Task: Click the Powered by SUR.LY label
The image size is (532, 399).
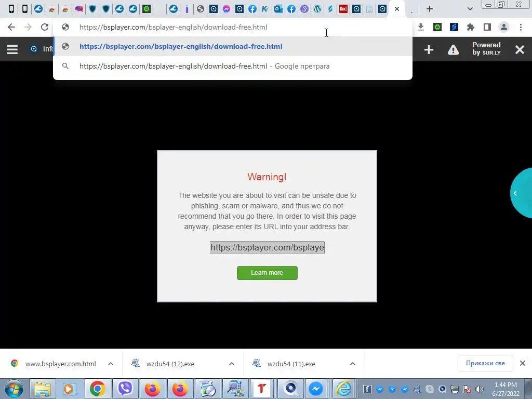Action: [x=486, y=48]
